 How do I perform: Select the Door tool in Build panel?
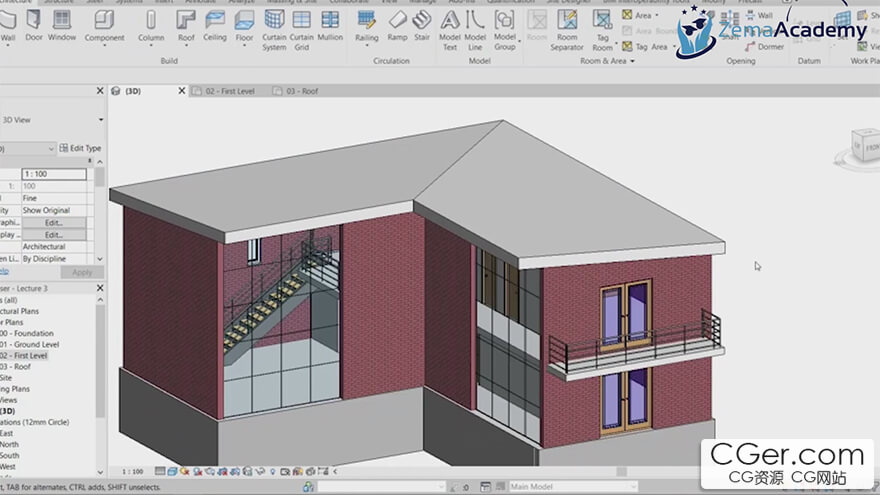point(34,24)
